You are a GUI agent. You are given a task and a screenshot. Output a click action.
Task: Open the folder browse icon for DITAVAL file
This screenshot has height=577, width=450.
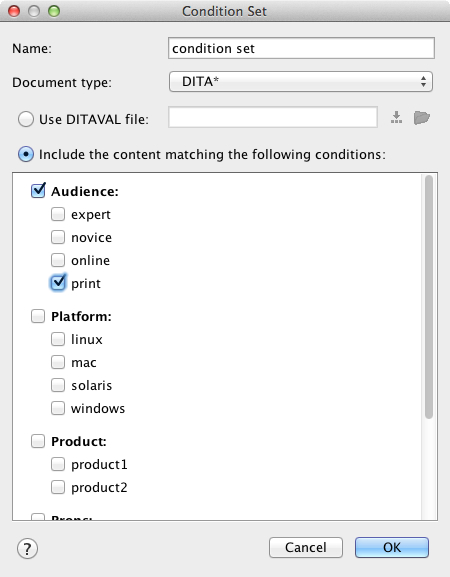click(x=422, y=118)
